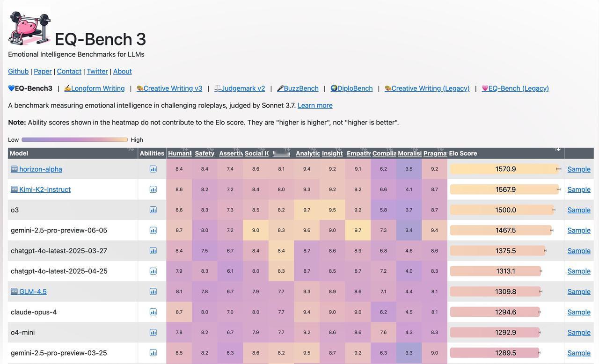Click the 1570.9 Elo score bar
Screen dimensions: 599x364
(x=505, y=169)
